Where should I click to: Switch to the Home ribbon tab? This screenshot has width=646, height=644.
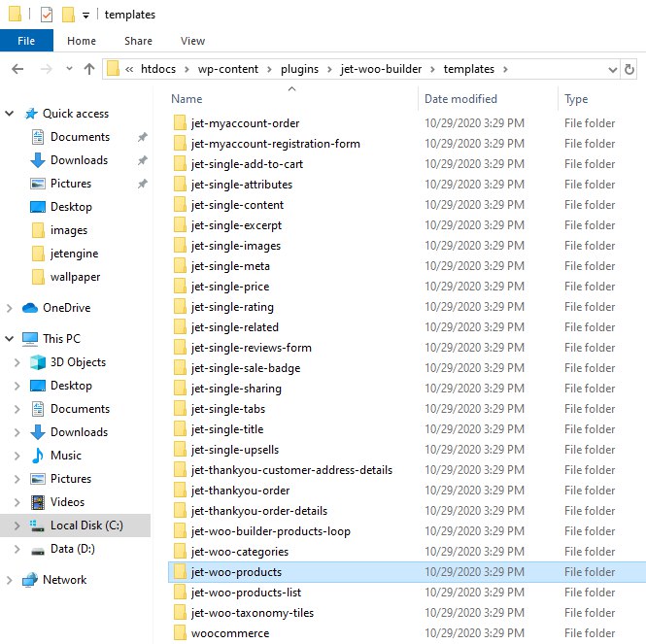pos(82,41)
